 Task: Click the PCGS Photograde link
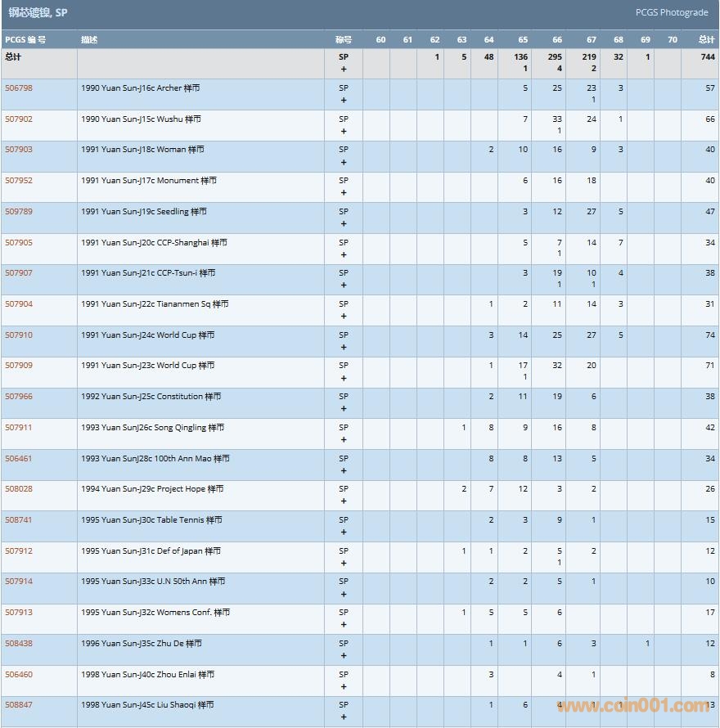click(671, 13)
